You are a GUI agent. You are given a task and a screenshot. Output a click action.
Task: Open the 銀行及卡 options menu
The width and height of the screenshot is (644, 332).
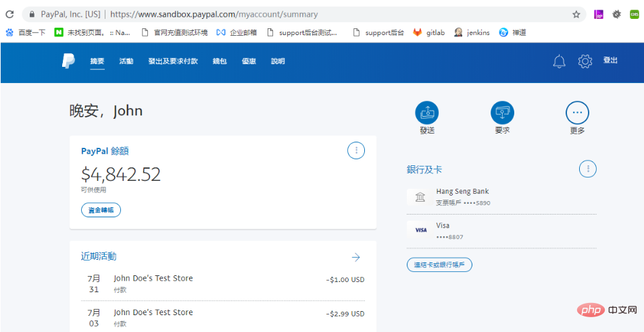pos(588,169)
